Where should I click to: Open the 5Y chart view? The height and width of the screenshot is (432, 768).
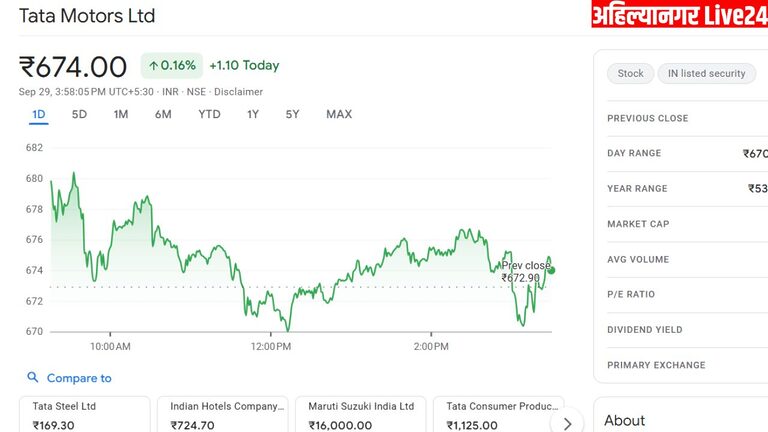[x=292, y=114]
